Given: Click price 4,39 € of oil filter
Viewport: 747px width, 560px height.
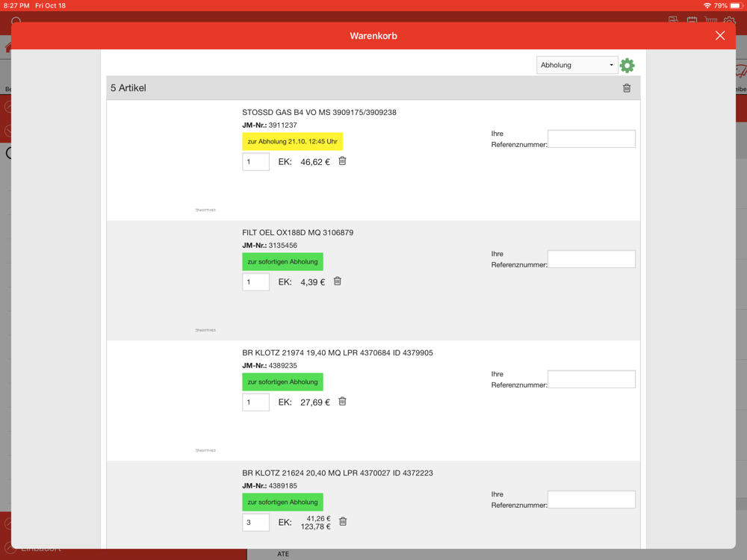Looking at the screenshot, I should (312, 282).
